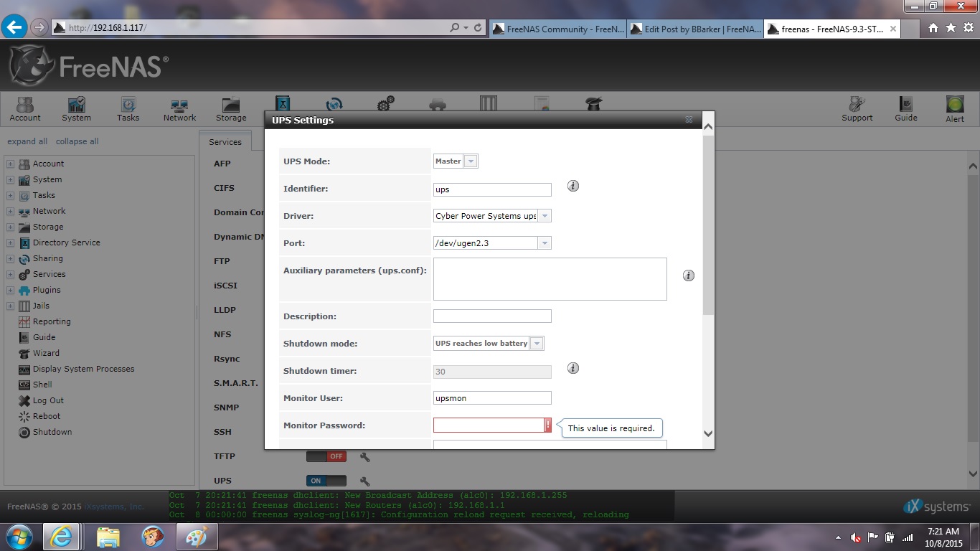Click the FreeNAS logo
The width and height of the screenshot is (980, 551).
[x=89, y=66]
